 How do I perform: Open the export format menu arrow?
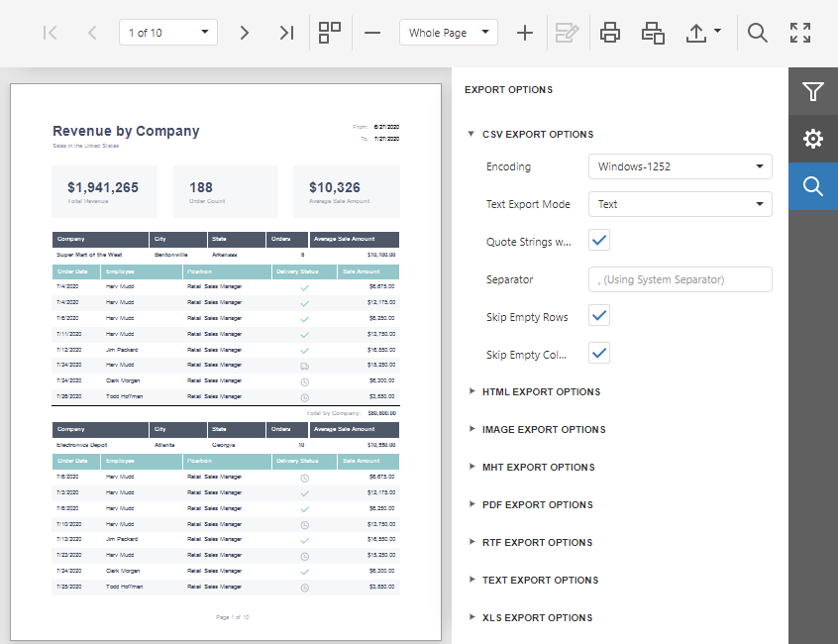716,32
